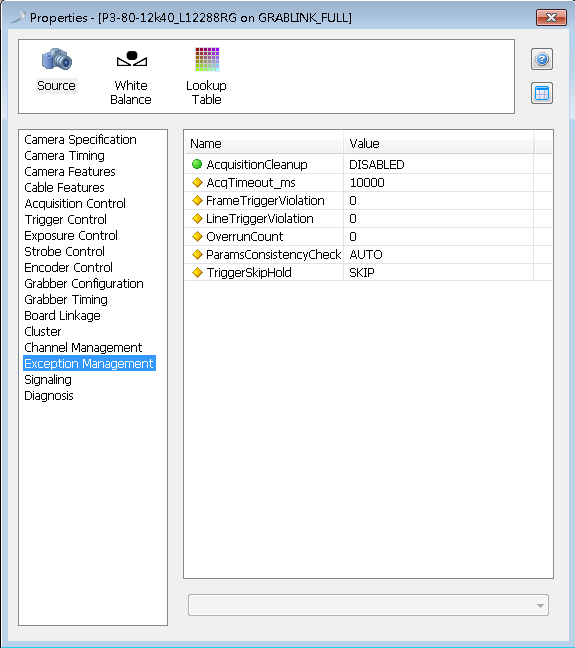Select the LineTriggerViolation parameter name
575x648 pixels.
coord(260,219)
